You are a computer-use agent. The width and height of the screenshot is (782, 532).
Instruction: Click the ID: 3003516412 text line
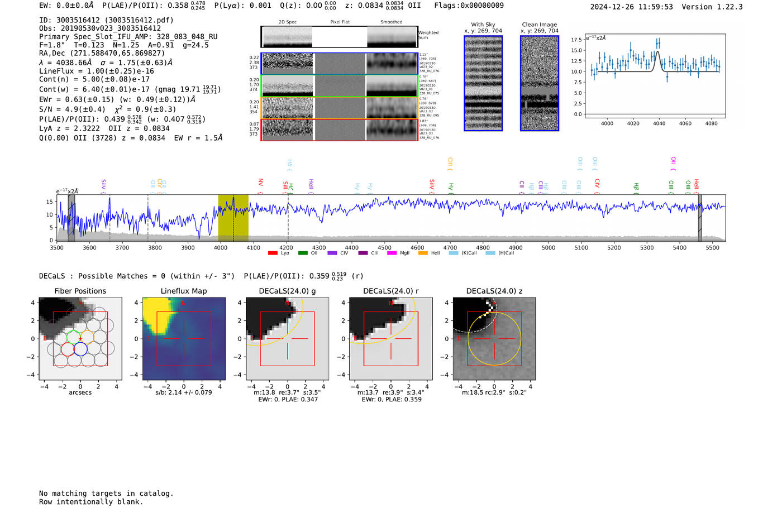pyautogui.click(x=106, y=20)
